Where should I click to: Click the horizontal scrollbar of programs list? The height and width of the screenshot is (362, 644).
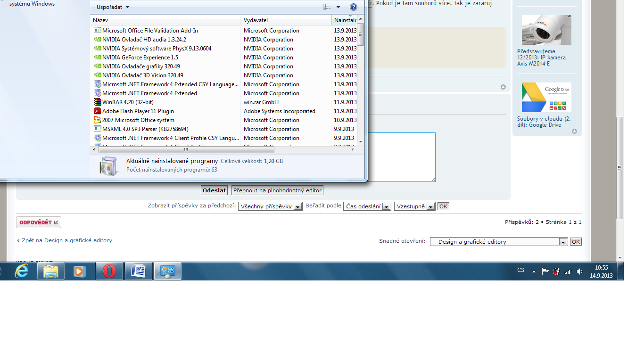pyautogui.click(x=186, y=149)
